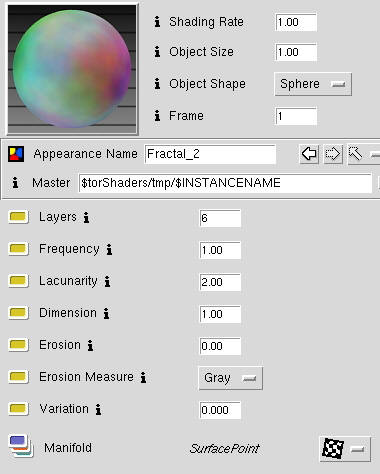Click the colorful appearance icon beside Appearance Name

(16, 154)
